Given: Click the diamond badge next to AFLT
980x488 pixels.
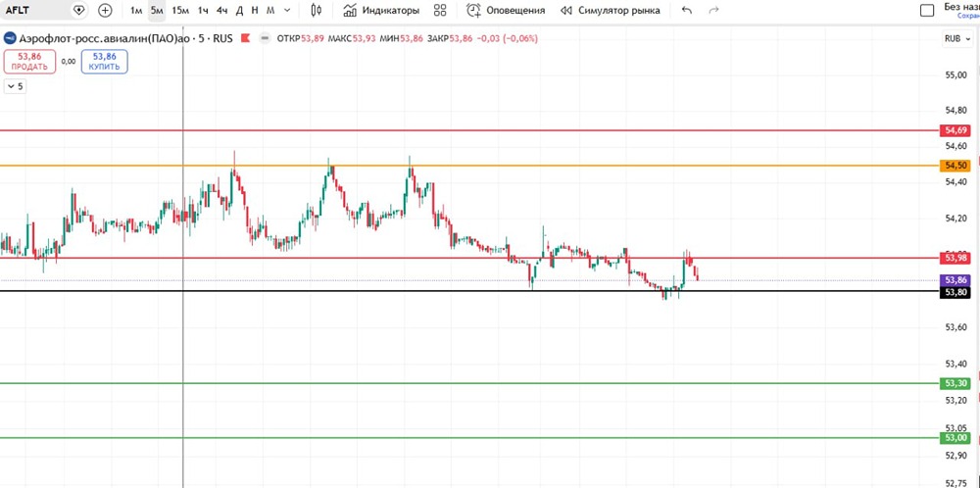Looking at the screenshot, I should (x=78, y=10).
